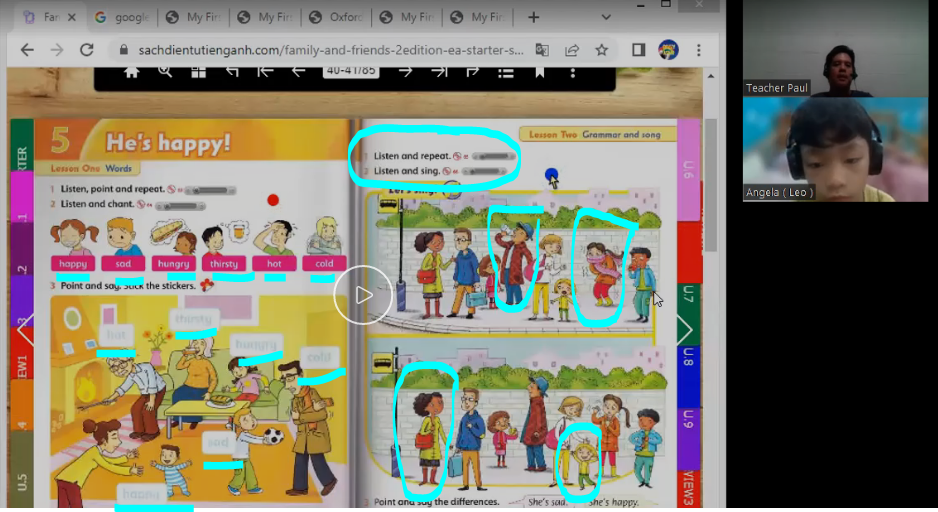The image size is (938, 512).
Task: Click the go-back curved arrow in flipbook toolbar
Action: pyautogui.click(x=232, y=72)
